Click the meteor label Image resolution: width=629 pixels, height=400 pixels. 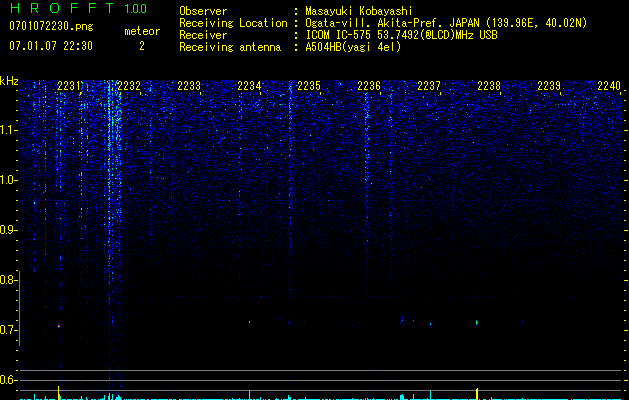(142, 31)
